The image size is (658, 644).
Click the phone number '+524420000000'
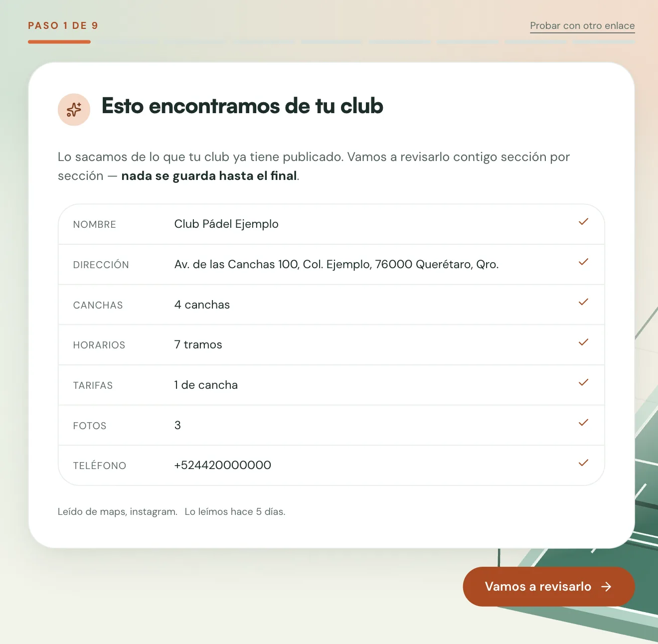point(222,465)
